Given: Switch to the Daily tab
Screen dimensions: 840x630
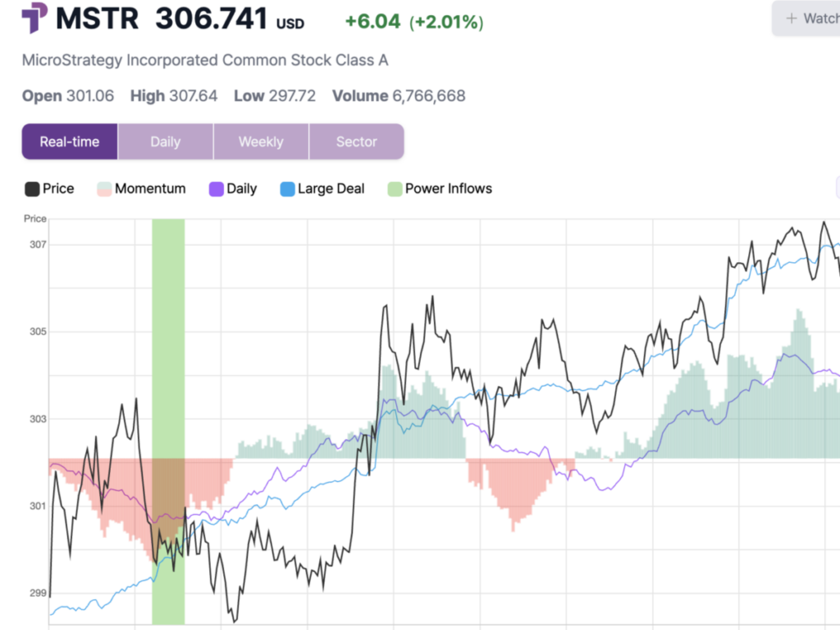Looking at the screenshot, I should pos(165,142).
